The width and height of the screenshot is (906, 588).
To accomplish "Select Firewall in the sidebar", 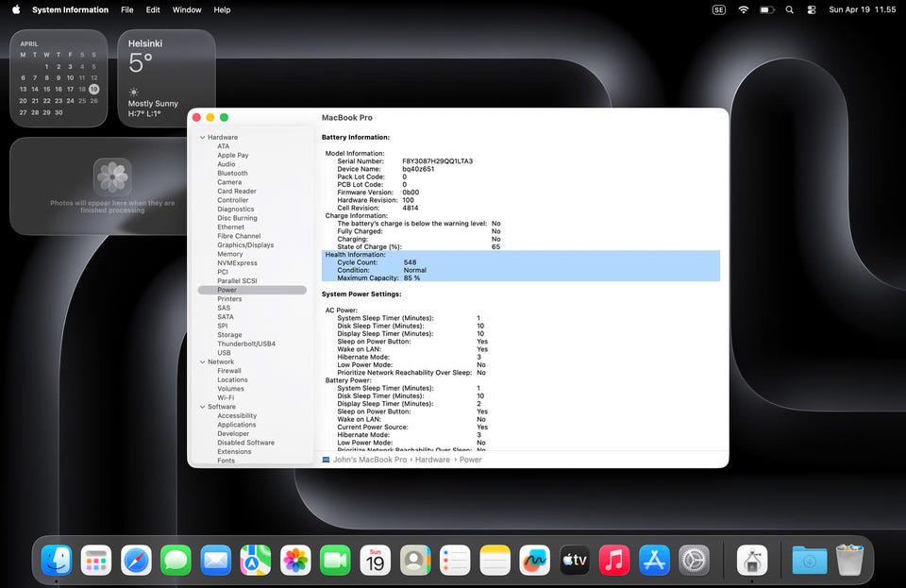I will [228, 371].
